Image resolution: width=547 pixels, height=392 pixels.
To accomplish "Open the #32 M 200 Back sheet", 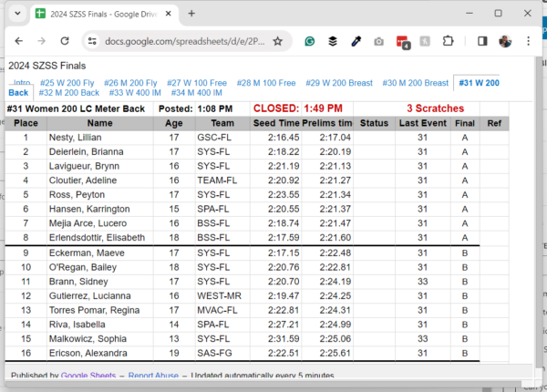I will coord(69,93).
